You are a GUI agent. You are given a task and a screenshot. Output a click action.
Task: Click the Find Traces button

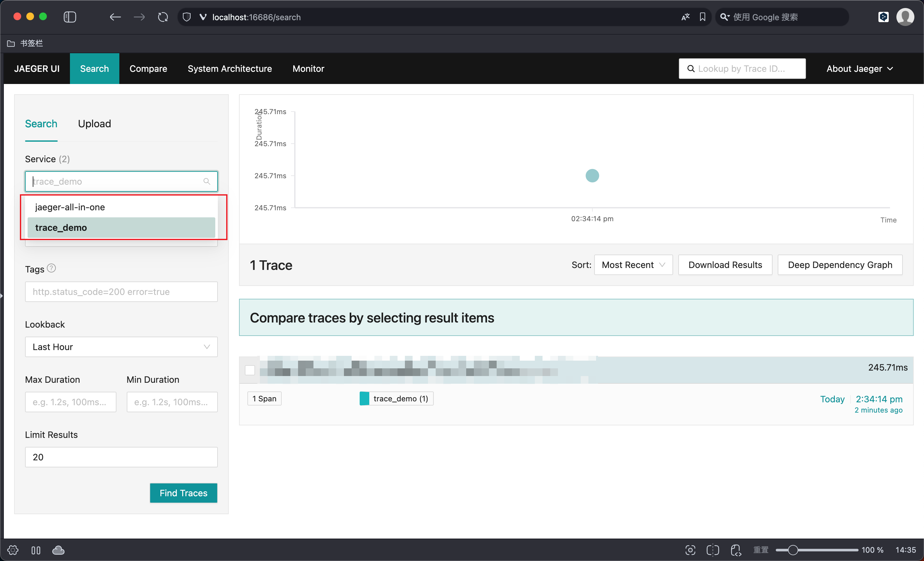[x=184, y=493]
